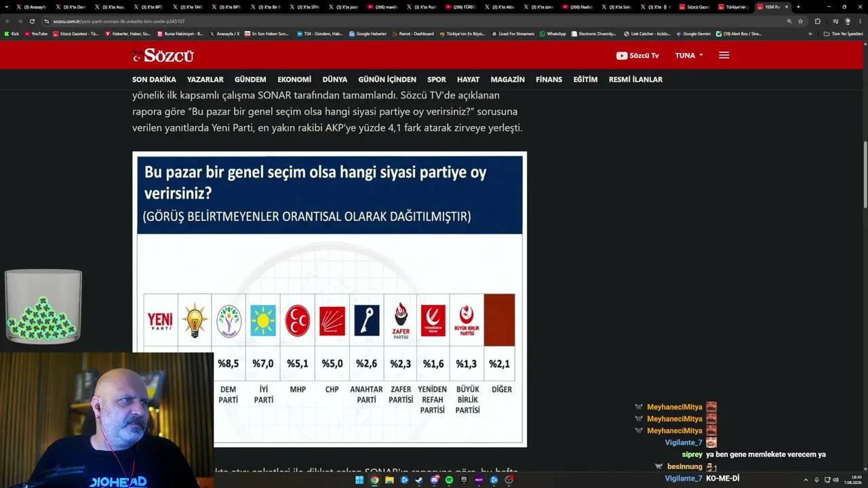
Task: Open HAYAT section
Action: 468,79
